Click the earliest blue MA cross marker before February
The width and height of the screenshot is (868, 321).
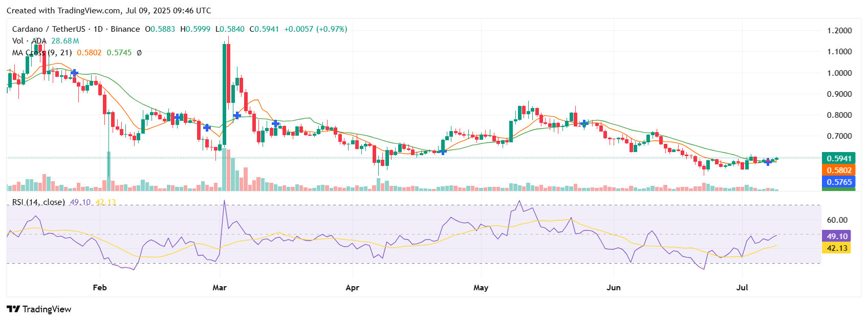[75, 73]
